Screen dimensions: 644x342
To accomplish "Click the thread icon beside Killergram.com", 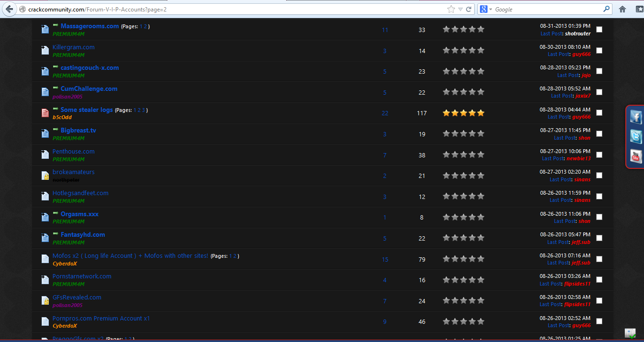I will point(45,50).
